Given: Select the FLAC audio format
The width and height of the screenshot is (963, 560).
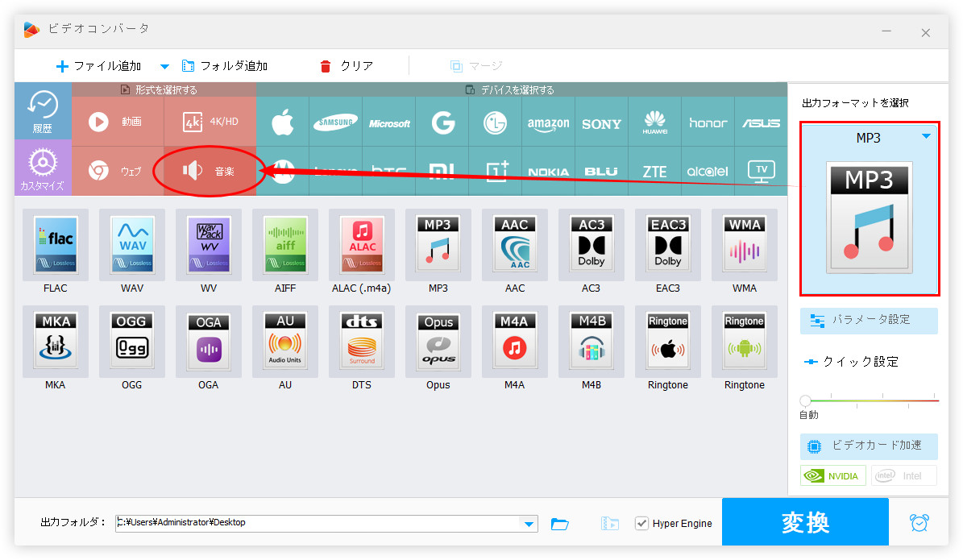Looking at the screenshot, I should (56, 245).
